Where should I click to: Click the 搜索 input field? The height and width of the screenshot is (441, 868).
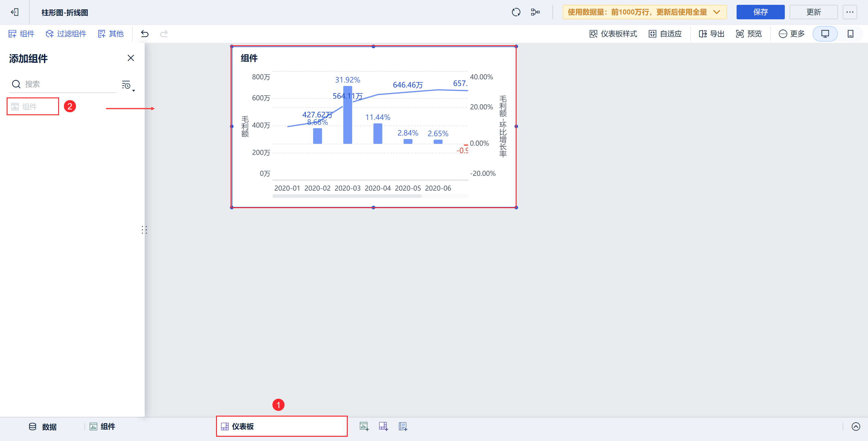68,84
